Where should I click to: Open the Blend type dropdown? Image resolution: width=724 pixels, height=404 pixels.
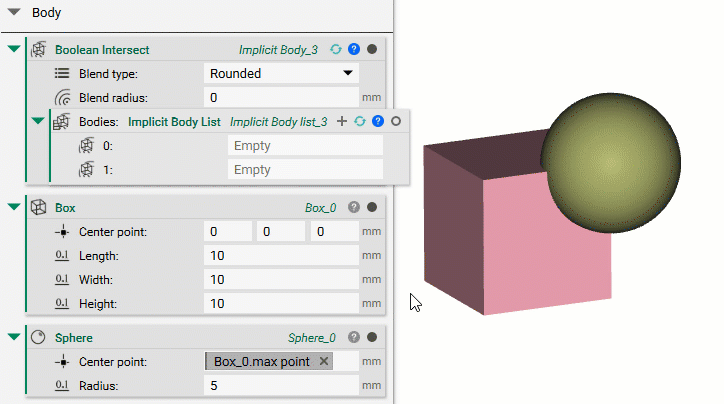tap(281, 73)
